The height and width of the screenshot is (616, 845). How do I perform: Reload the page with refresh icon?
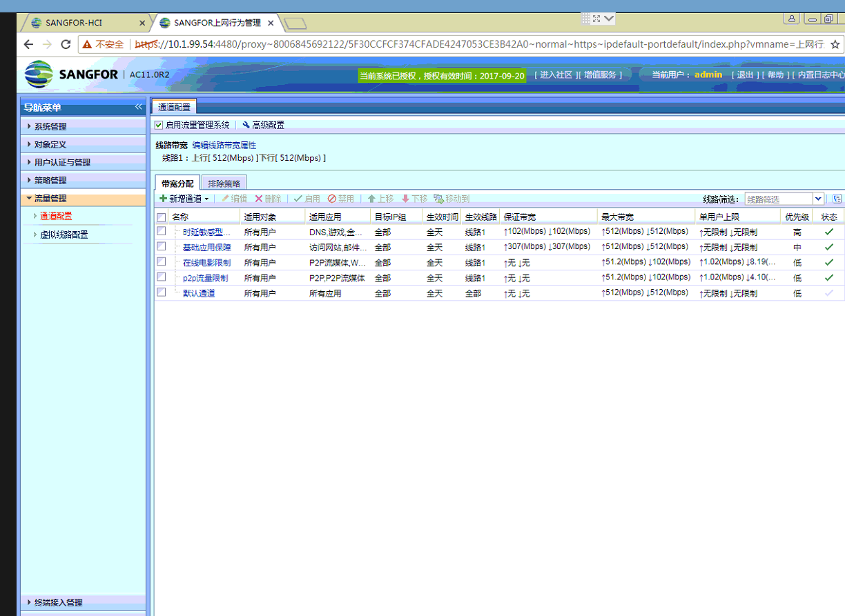[66, 44]
